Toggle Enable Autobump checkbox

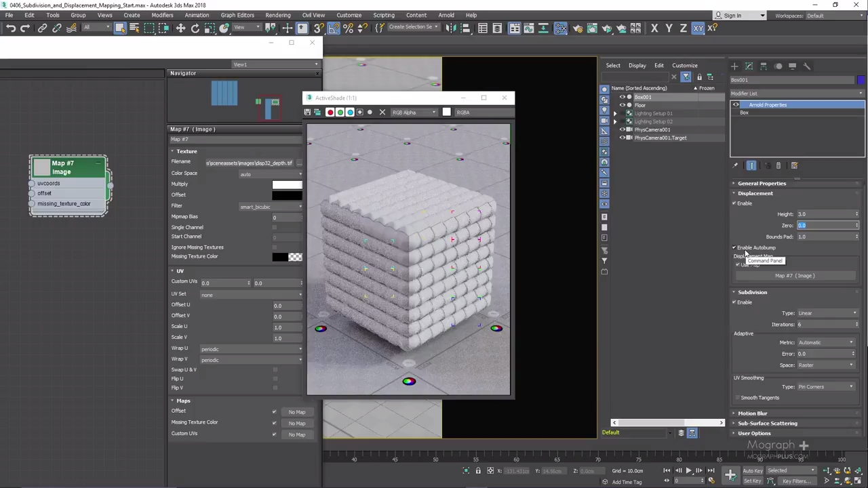tap(734, 247)
